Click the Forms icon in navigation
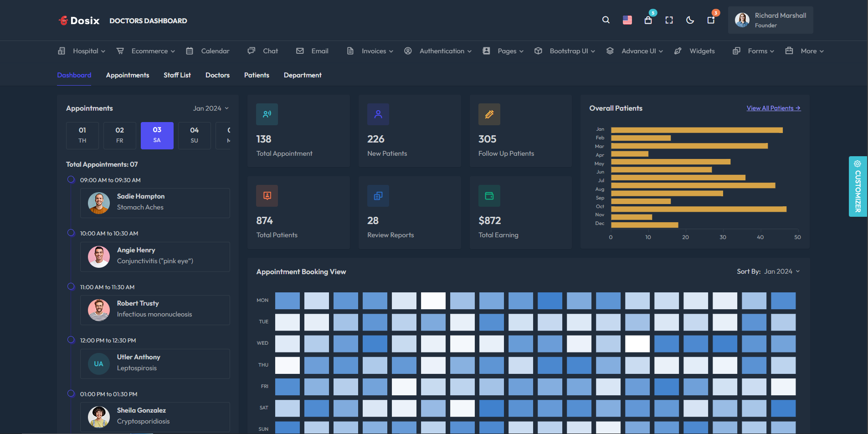Image resolution: width=868 pixels, height=434 pixels. (736, 51)
